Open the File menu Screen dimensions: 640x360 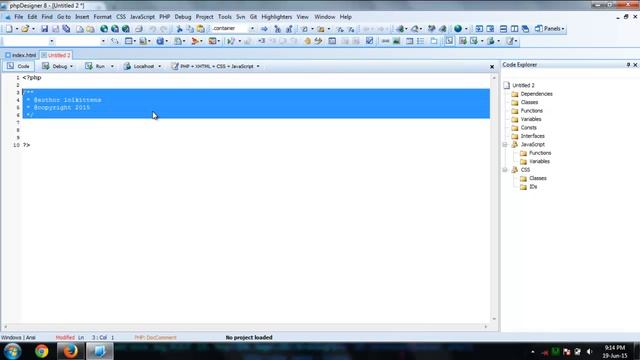click(x=19, y=17)
